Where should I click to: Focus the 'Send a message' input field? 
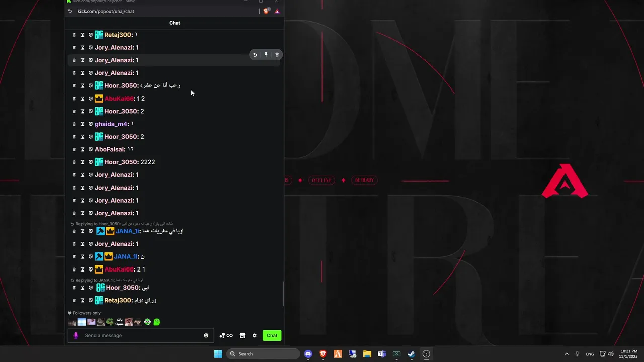pos(141,335)
